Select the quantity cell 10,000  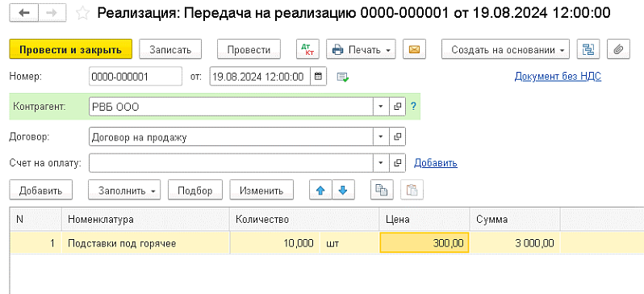(274, 243)
